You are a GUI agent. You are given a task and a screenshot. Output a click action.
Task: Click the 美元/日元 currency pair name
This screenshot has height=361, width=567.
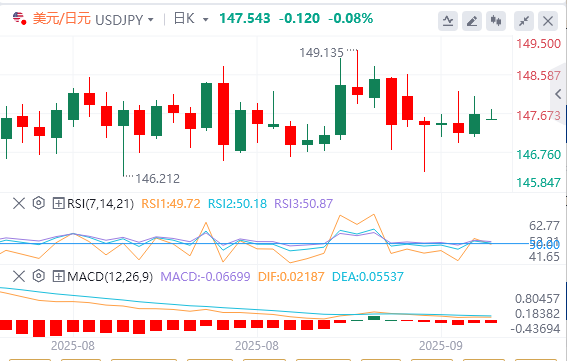61,18
